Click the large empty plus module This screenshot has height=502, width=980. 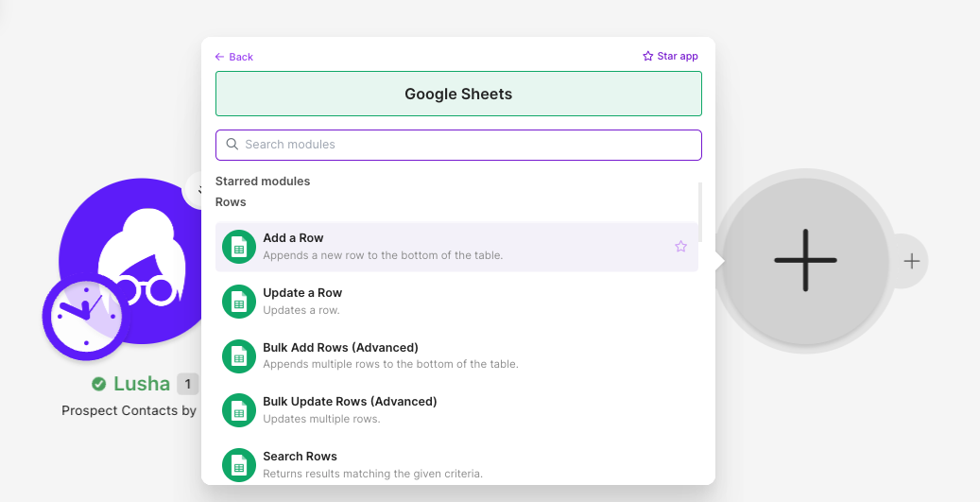pyautogui.click(x=805, y=261)
